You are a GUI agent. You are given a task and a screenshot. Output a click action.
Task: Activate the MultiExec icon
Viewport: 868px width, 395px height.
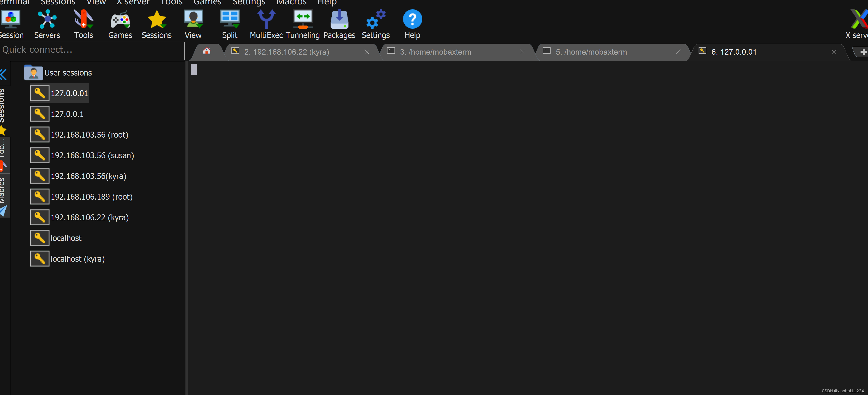point(266,19)
